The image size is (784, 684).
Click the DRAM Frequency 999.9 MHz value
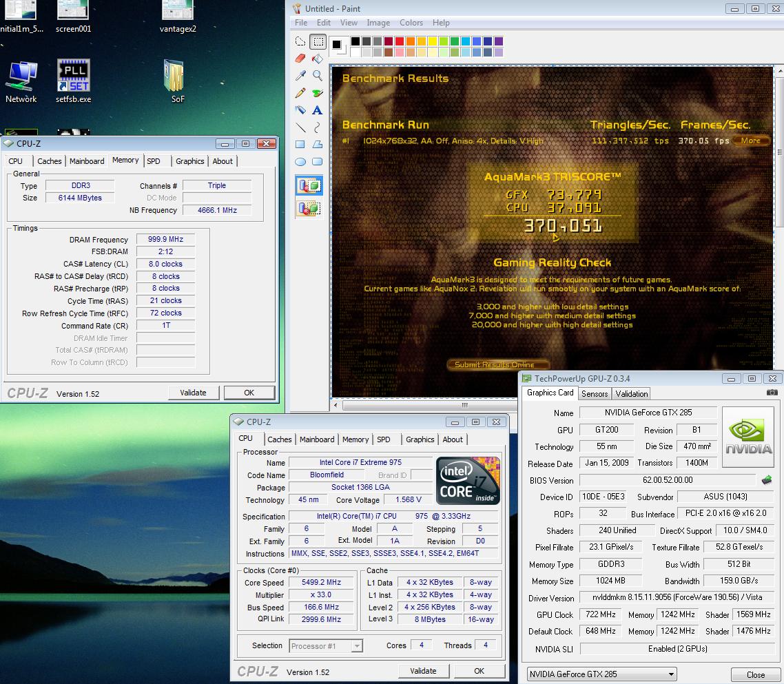coord(165,240)
